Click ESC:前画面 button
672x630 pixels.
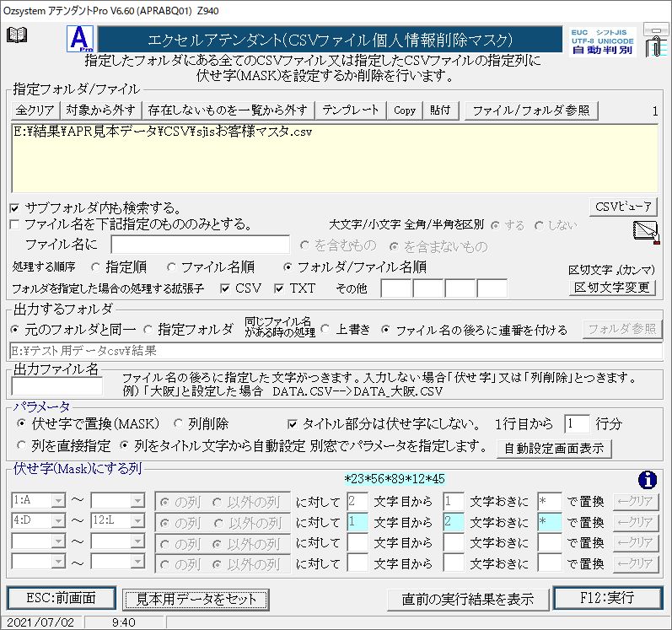pyautogui.click(x=62, y=598)
